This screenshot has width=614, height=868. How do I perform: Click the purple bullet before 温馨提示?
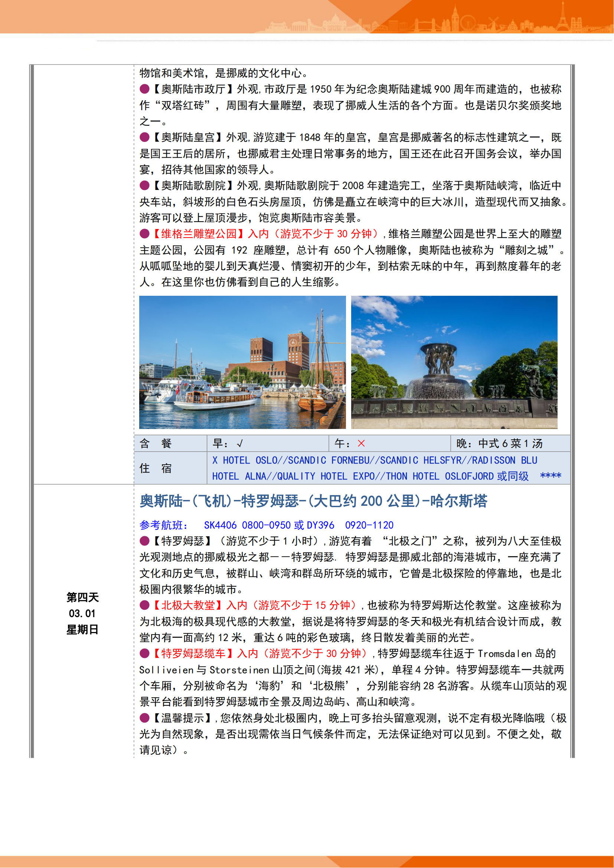[x=144, y=718]
